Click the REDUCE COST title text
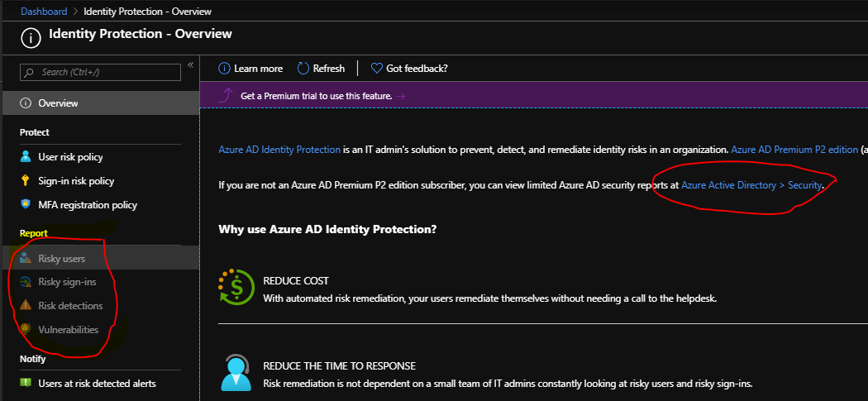This screenshot has height=401, width=868. pos(296,281)
